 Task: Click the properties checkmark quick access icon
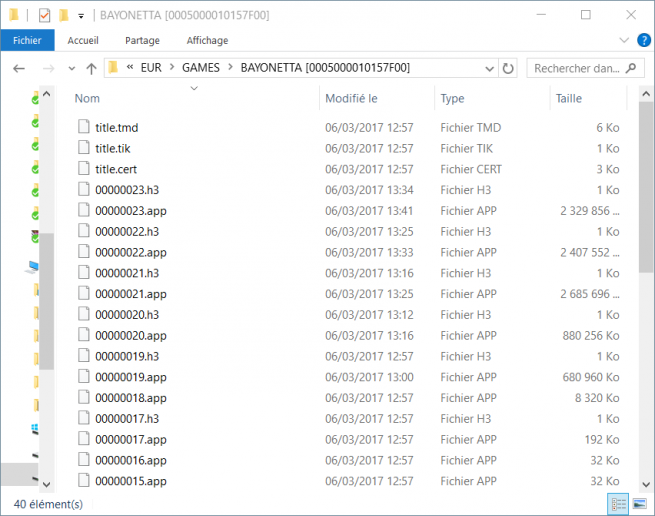(44, 15)
